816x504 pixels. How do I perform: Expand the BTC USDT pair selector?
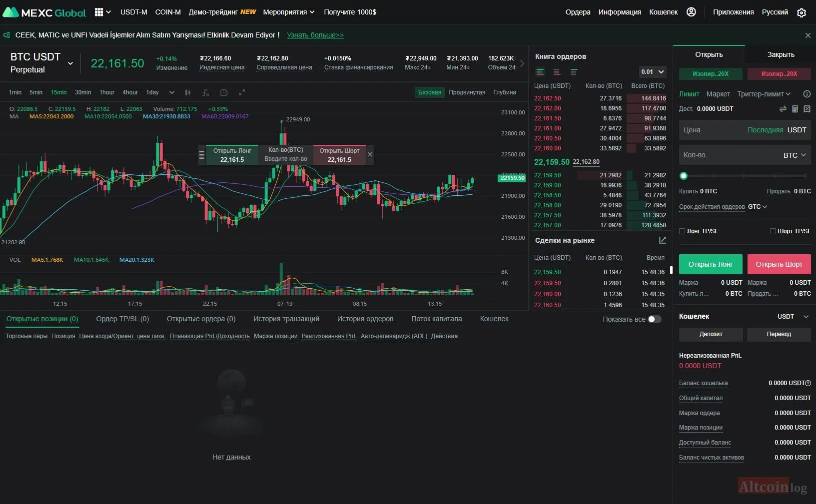pos(70,63)
